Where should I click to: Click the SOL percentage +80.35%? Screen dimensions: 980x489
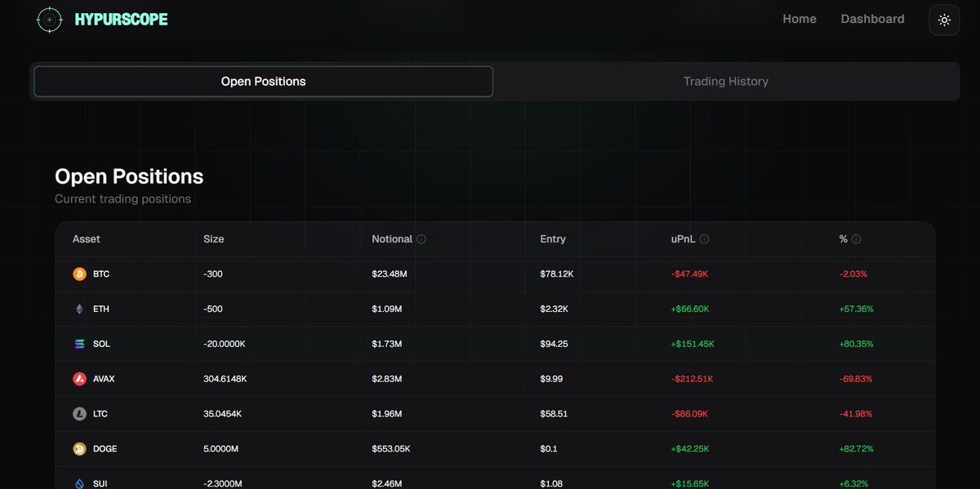pyautogui.click(x=856, y=345)
